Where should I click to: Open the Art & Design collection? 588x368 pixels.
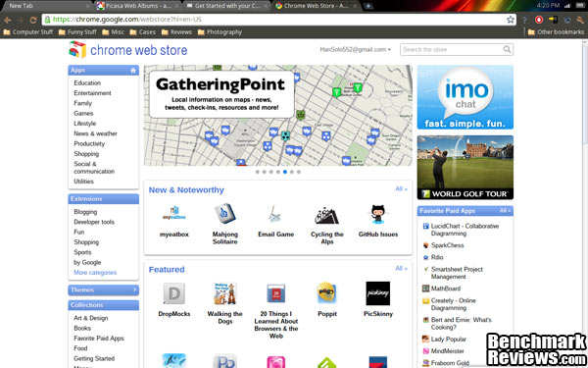(91, 318)
